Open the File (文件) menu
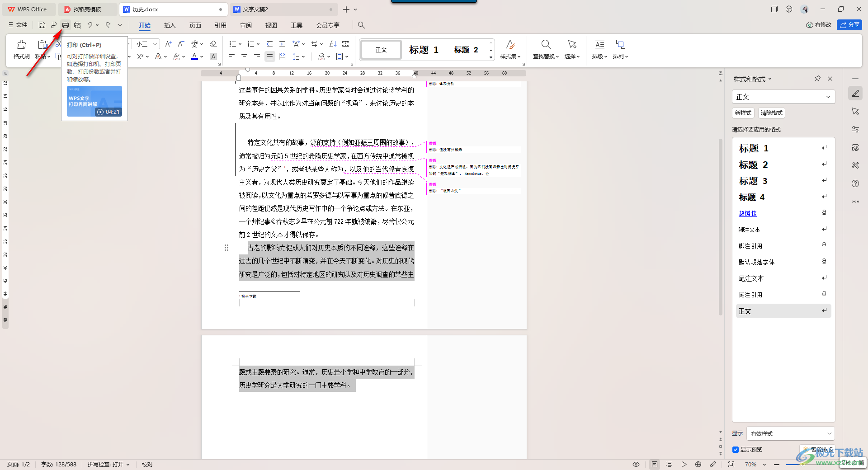Image resolution: width=868 pixels, height=470 pixels. [18, 25]
